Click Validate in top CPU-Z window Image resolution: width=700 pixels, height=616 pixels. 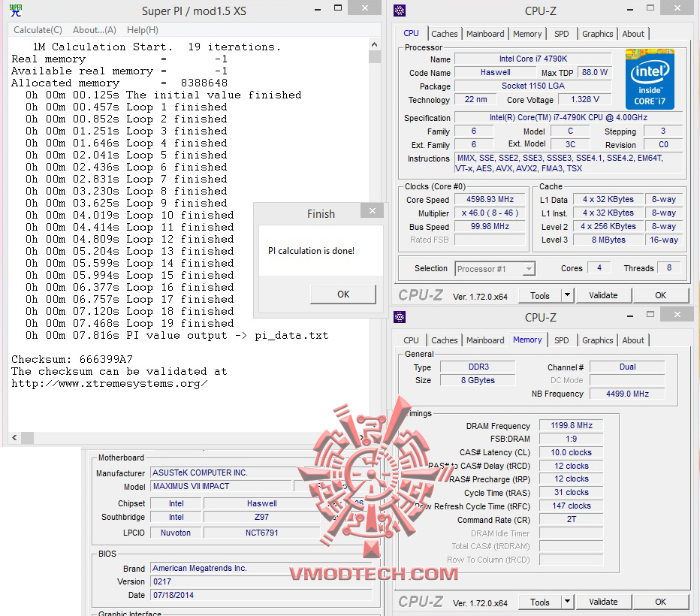pos(603,295)
